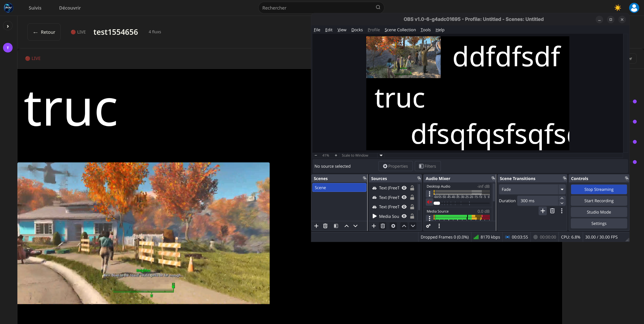
Task: Adjust the Desktop Audio volume slider
Action: [x=462, y=203]
